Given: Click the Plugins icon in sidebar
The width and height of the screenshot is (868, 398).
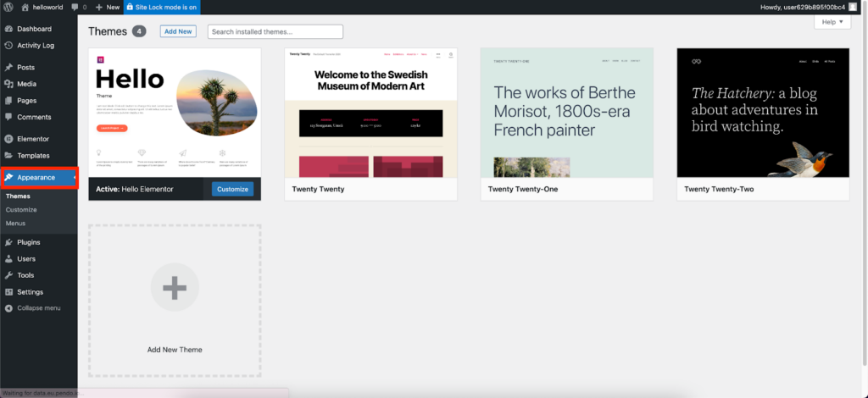Looking at the screenshot, I should pyautogui.click(x=8, y=242).
